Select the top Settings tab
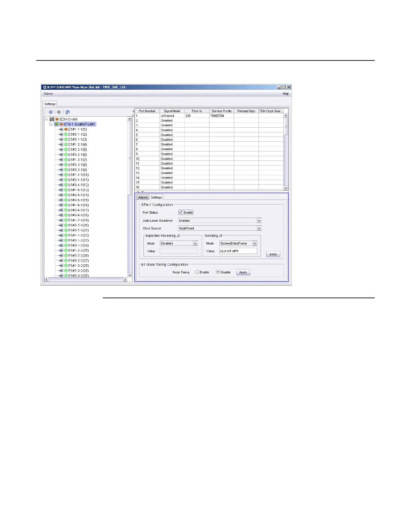This screenshot has height=532, width=411. tap(50, 104)
